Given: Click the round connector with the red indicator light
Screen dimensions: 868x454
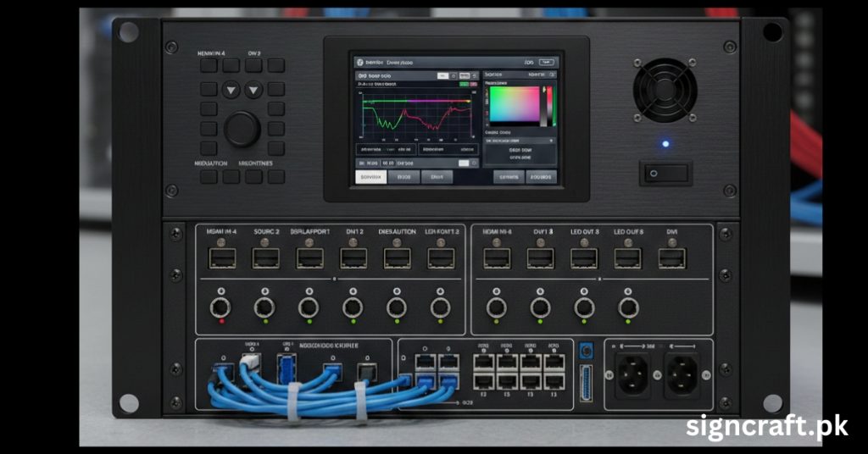Looking at the screenshot, I should tap(220, 307).
